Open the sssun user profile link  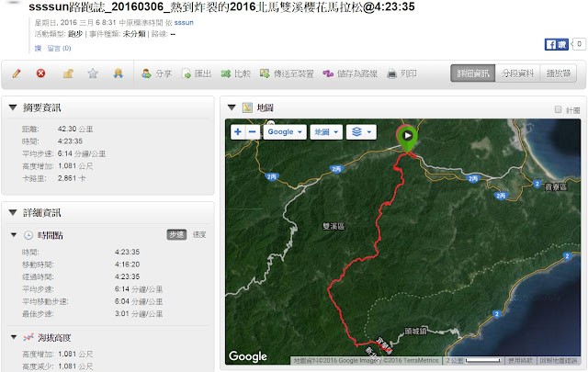(x=184, y=22)
